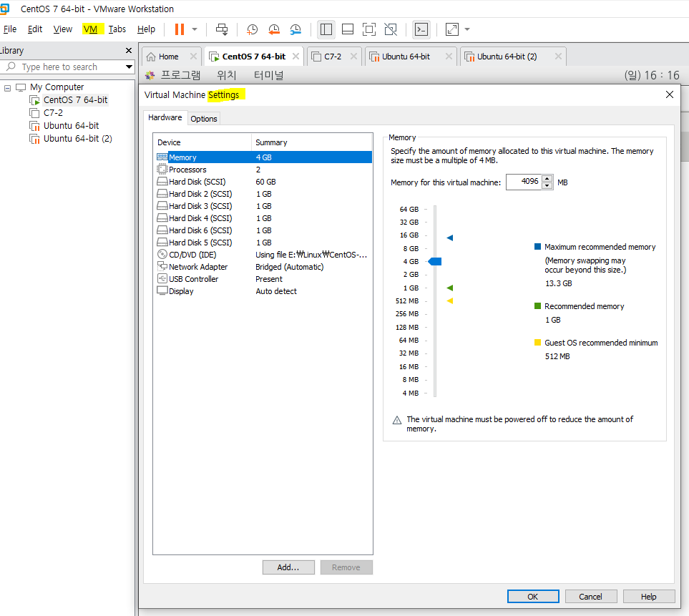Open the console view icon

421,29
